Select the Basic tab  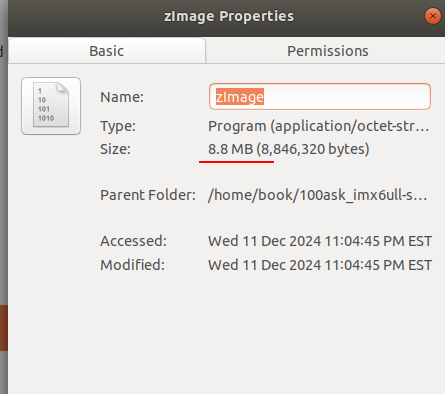coord(107,51)
